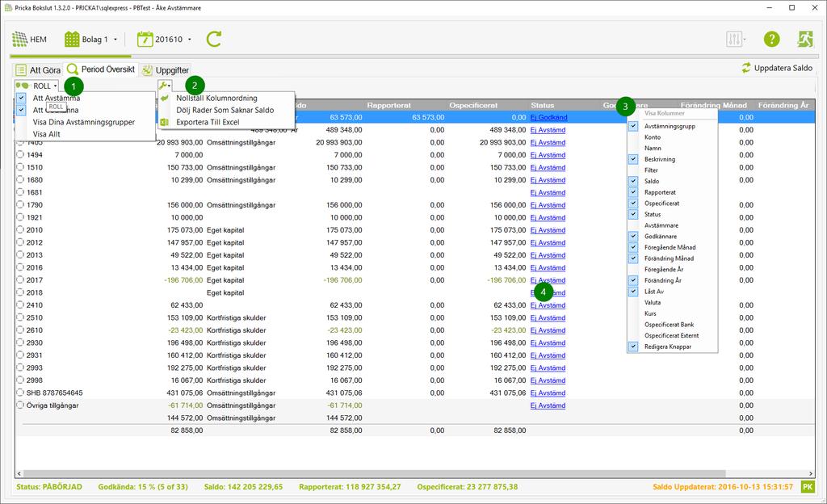The image size is (827, 504).
Task: Open the wrench tools dropdown
Action: tap(165, 86)
